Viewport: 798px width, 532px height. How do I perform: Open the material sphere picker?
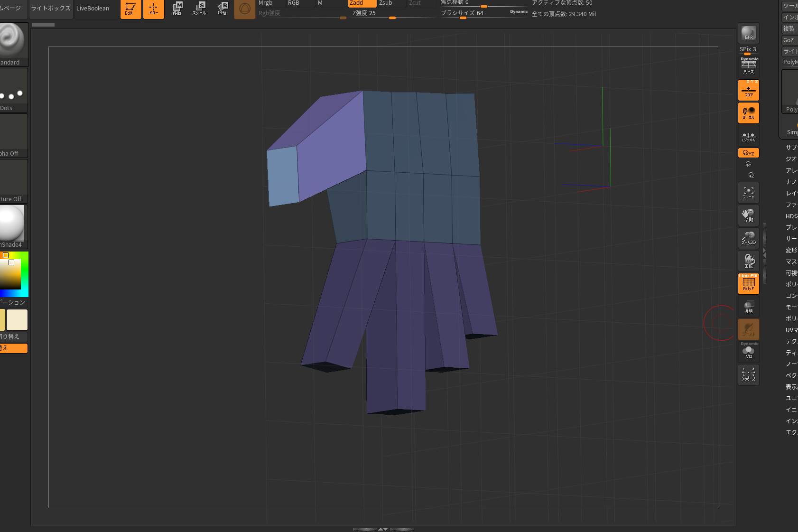click(x=12, y=227)
